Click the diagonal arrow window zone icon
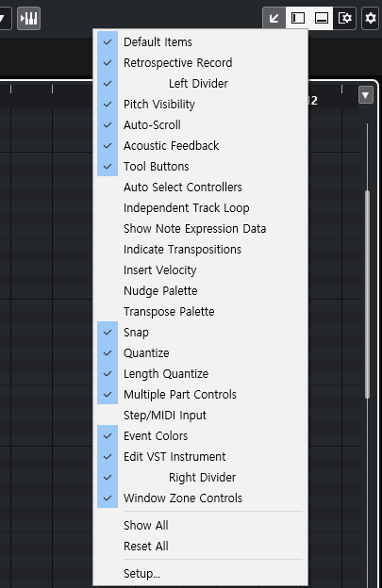 (274, 18)
